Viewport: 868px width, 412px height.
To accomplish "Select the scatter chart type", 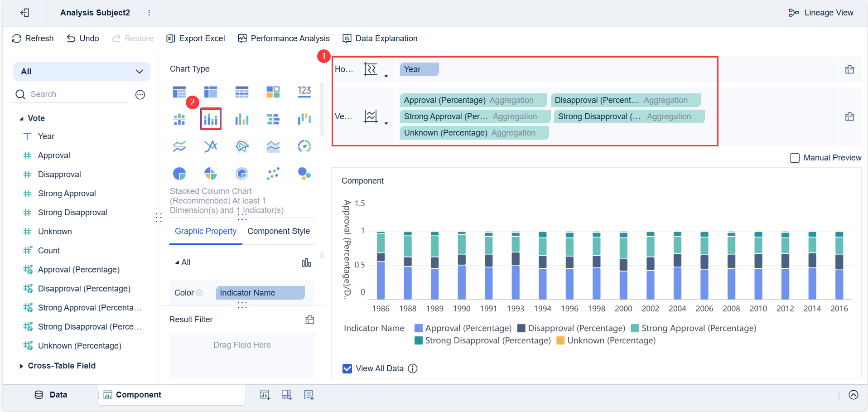I will (273, 174).
